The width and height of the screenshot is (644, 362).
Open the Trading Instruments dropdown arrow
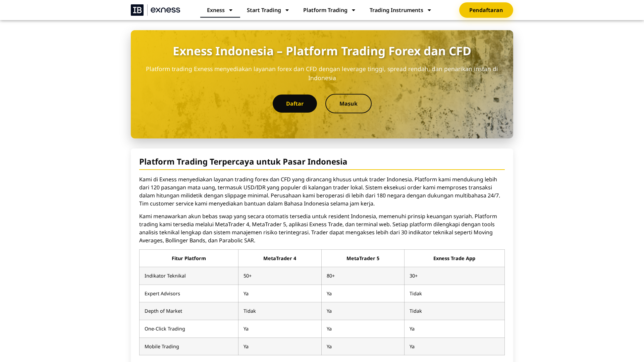430,10
